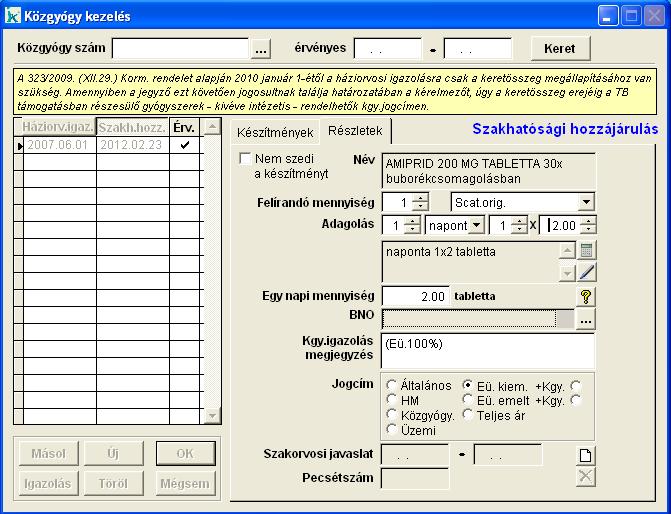Select the Részletek tab

tap(356, 132)
